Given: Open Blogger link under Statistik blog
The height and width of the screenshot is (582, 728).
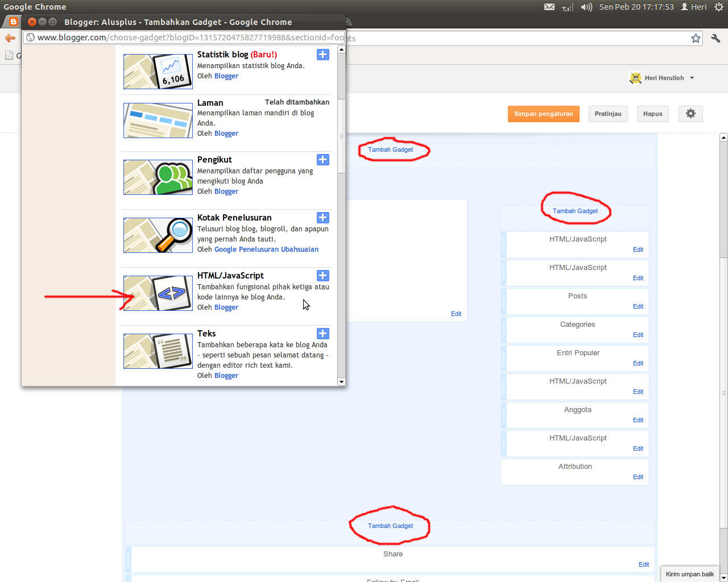Looking at the screenshot, I should [226, 76].
